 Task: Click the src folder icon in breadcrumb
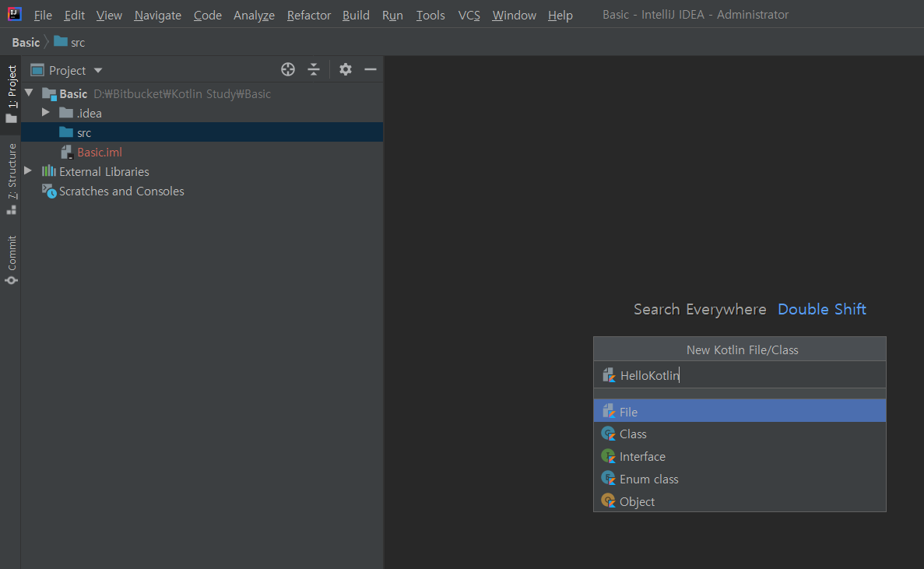click(x=61, y=41)
